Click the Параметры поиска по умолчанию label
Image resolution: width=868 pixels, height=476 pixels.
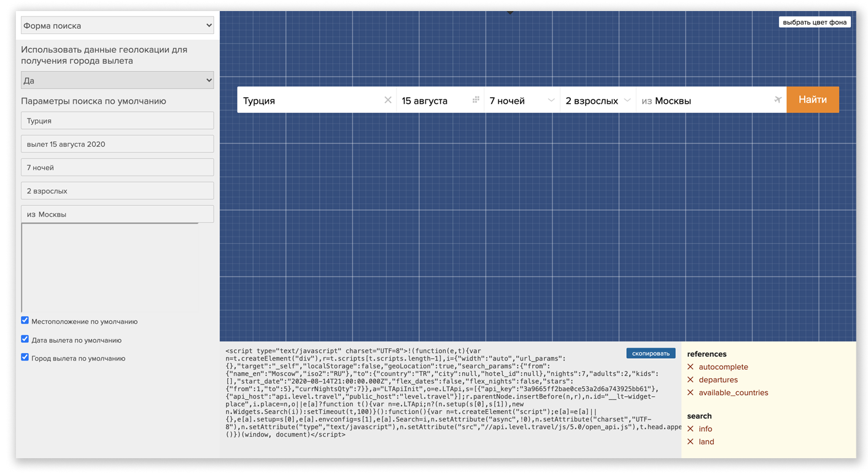point(93,101)
